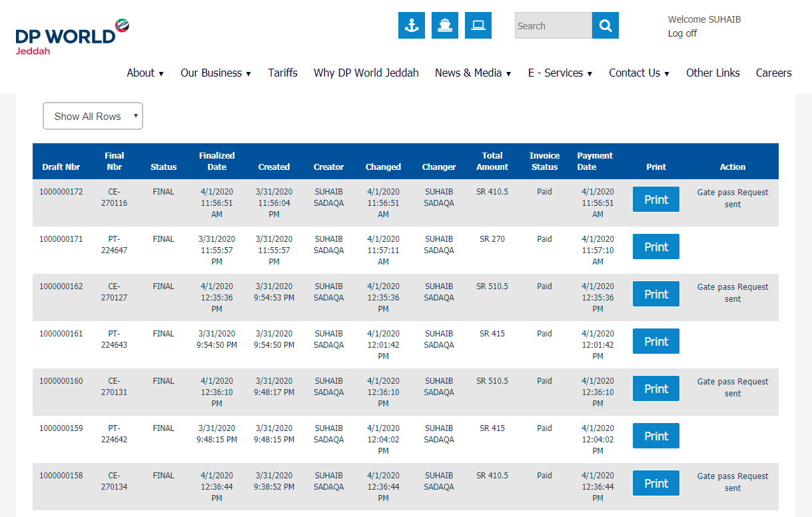Open the Our Business dropdown menu

pos(216,73)
